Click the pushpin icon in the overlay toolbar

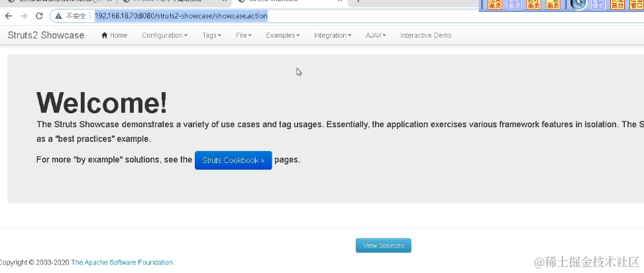tap(578, 4)
